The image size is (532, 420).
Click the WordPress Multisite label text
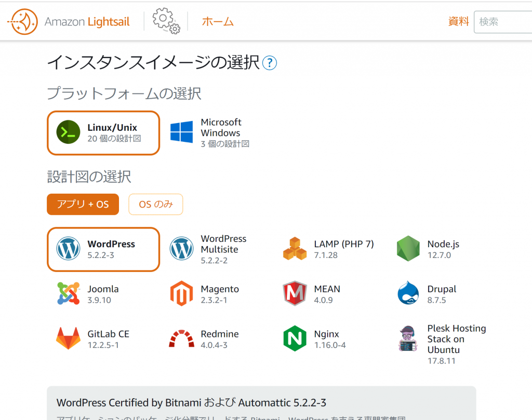click(x=223, y=244)
